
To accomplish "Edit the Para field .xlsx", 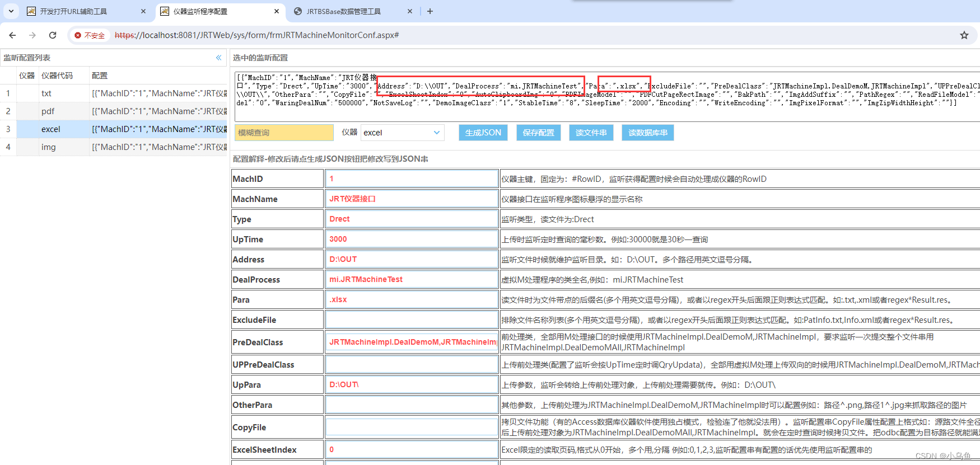I will (412, 299).
